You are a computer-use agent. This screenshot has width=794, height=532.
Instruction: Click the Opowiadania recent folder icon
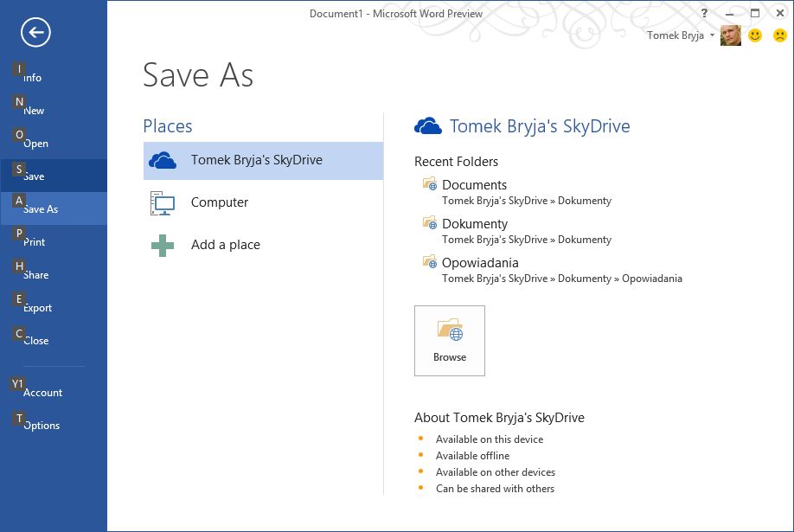pos(429,261)
